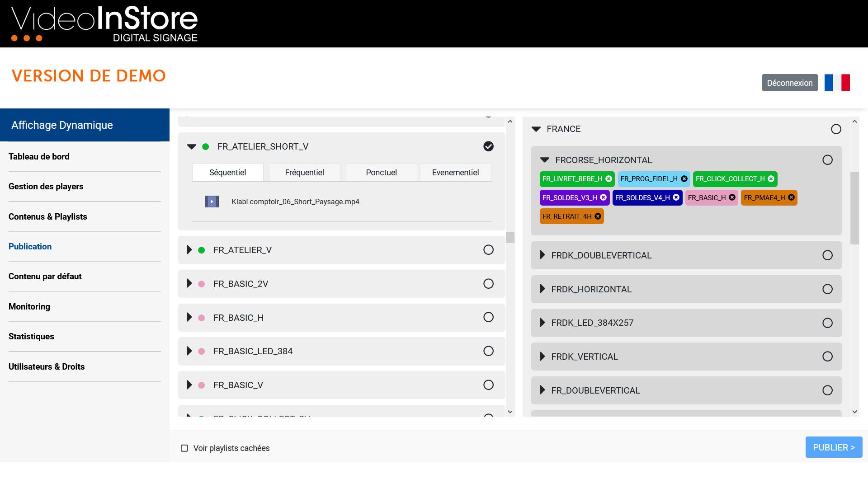Click the French flag language icon
Screen dimensions: 868x488
(837, 83)
